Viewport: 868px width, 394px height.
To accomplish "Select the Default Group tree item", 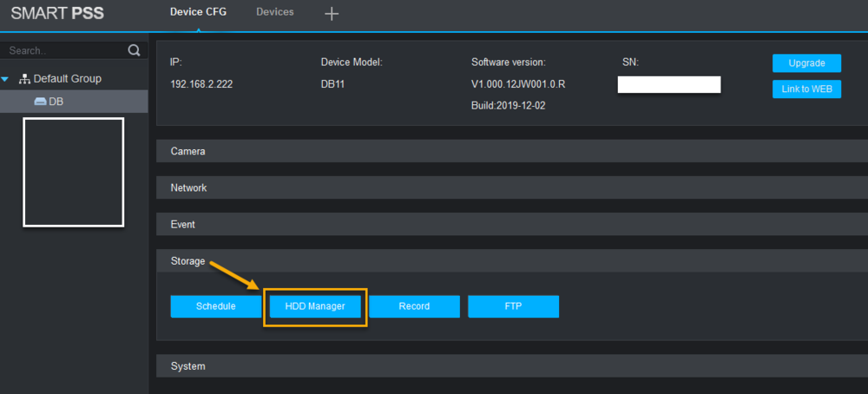I will [x=67, y=79].
